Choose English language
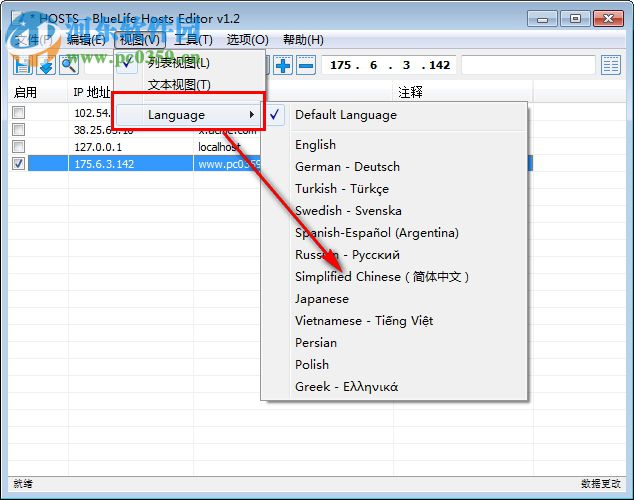634x500 pixels. (394, 145)
